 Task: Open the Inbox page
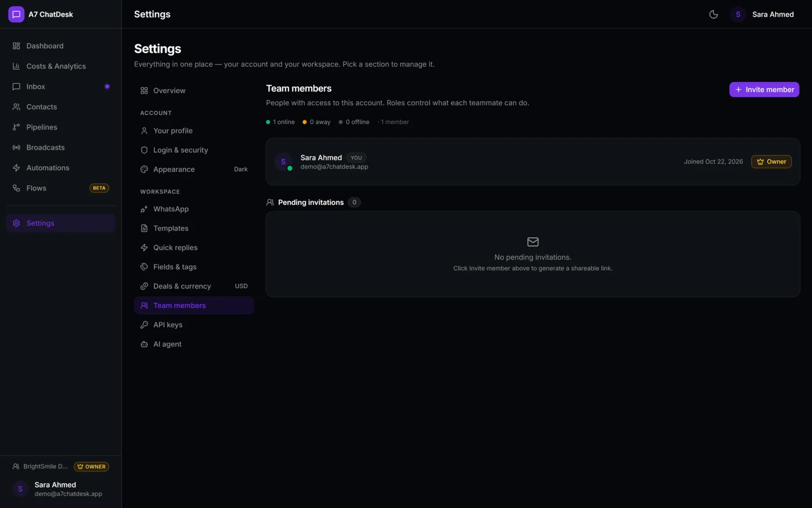[61, 86]
